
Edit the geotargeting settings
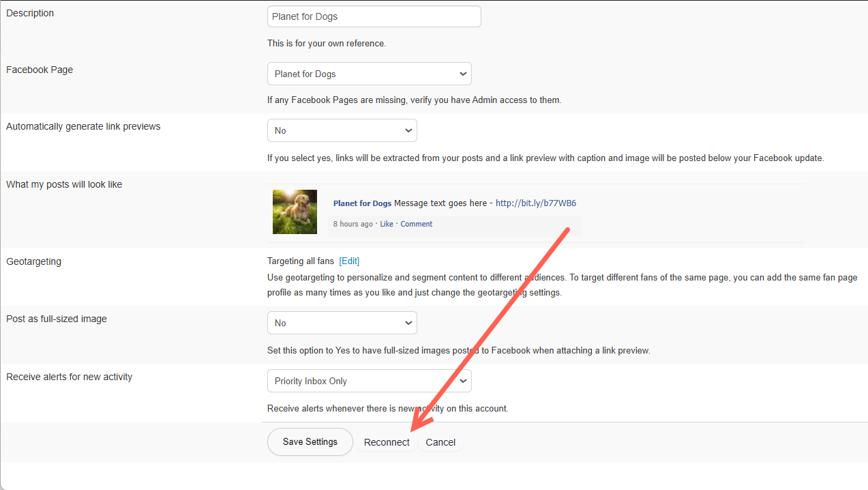(349, 261)
